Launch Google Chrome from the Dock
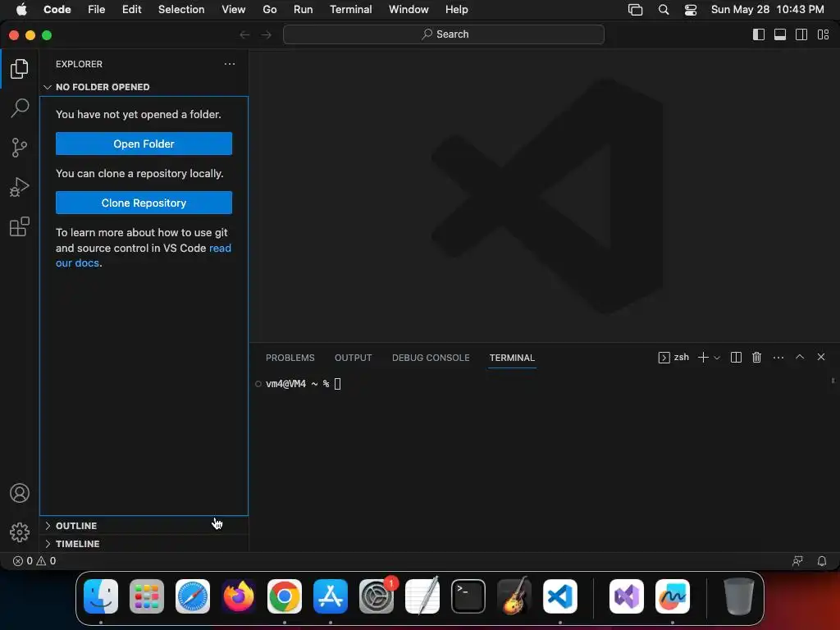The width and height of the screenshot is (840, 630). (285, 596)
